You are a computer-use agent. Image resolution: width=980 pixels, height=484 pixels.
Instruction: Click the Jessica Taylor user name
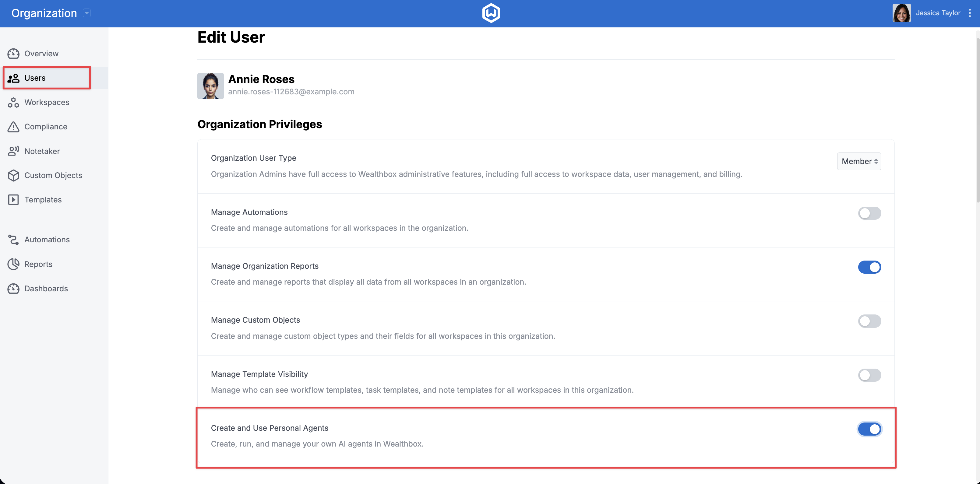point(938,13)
